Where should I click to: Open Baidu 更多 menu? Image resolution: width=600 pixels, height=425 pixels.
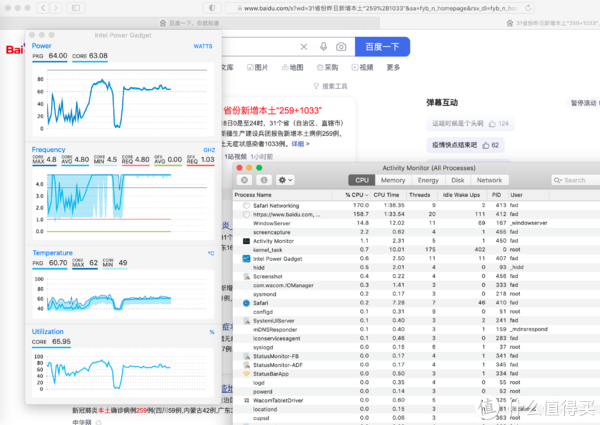click(393, 67)
